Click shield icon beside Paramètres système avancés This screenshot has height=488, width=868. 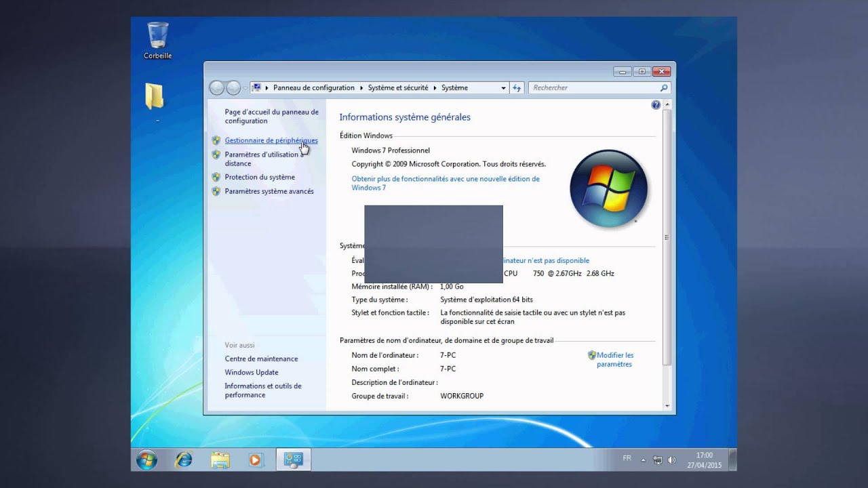[x=216, y=191]
